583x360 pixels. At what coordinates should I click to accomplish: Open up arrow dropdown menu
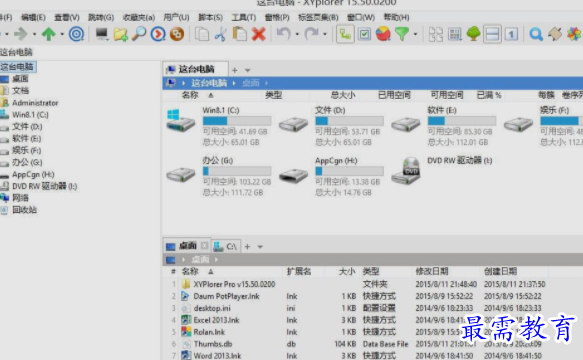tap(62, 34)
